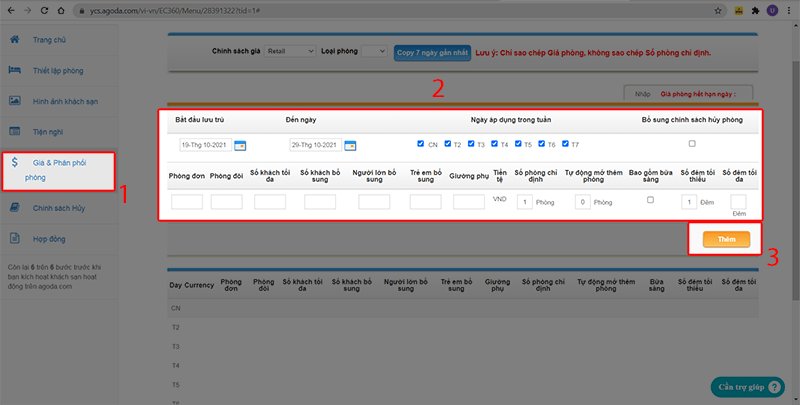Expand the Loại phòng dropdown

point(374,51)
